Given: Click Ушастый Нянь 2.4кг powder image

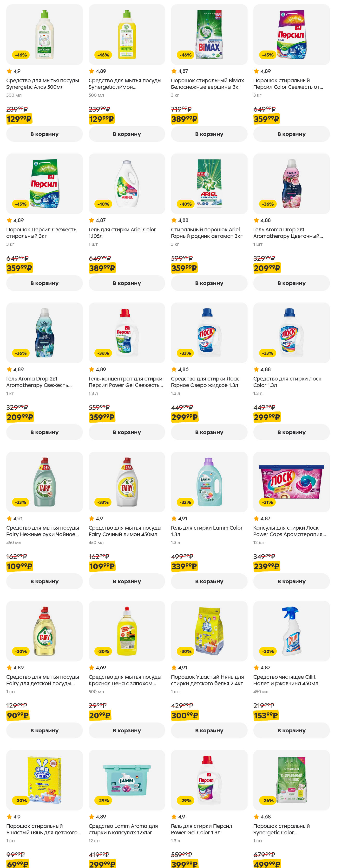Looking at the screenshot, I should [209, 631].
